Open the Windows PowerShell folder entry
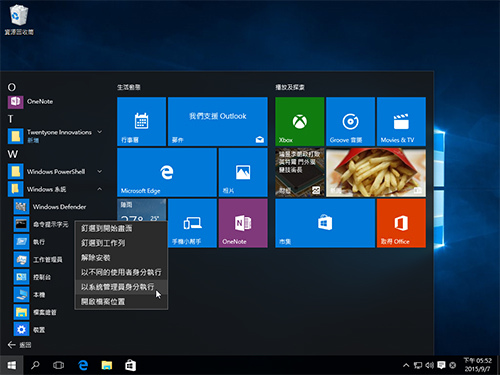Image resolution: width=500 pixels, height=375 pixels. pyautogui.click(x=55, y=171)
